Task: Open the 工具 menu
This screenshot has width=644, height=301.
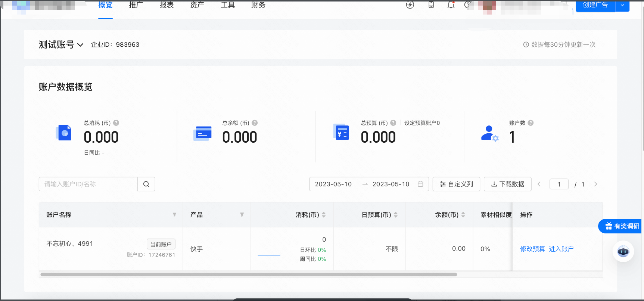Action: point(228,5)
